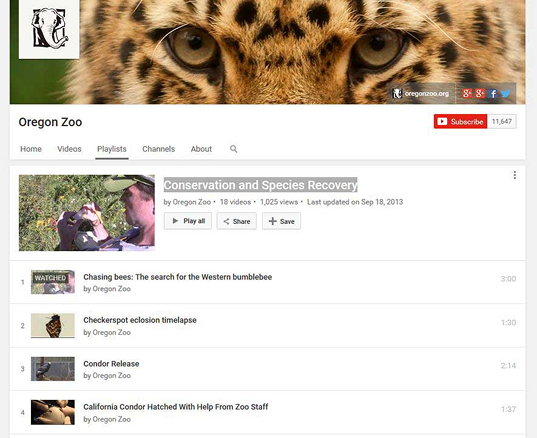The image size is (537, 438).
Task: Share the Conservation playlist
Action: tap(237, 221)
